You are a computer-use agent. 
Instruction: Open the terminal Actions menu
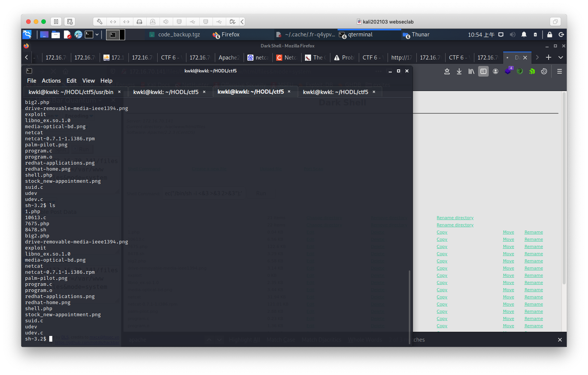coord(51,81)
